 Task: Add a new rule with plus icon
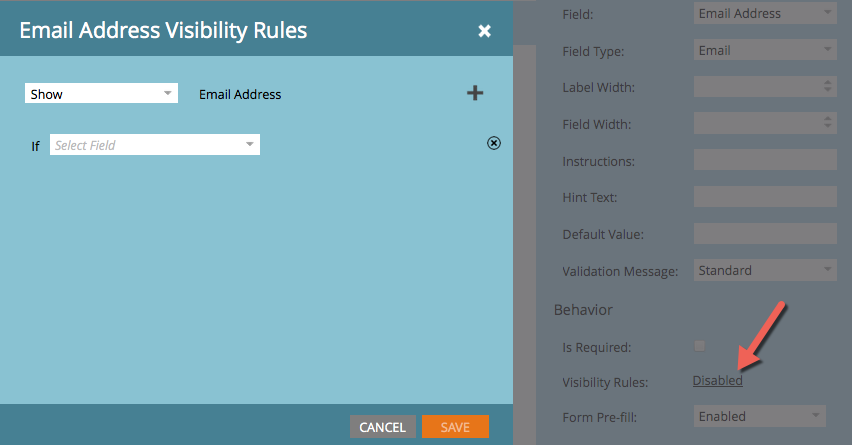point(475,93)
